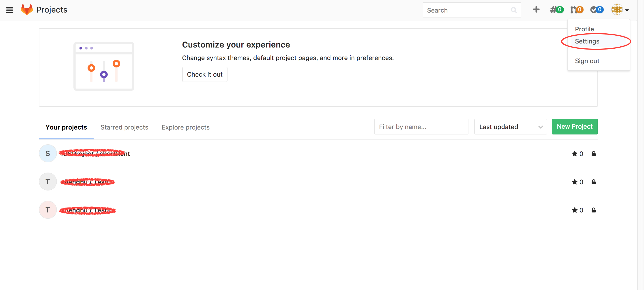This screenshot has width=644, height=290.
Task: Open the project link beside pink T avatar
Action: (88, 210)
